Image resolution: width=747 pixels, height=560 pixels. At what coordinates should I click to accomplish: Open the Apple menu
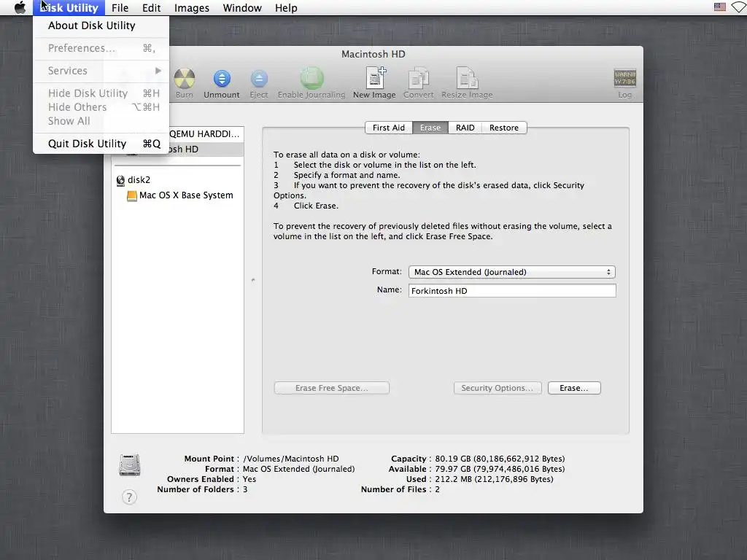20,7
